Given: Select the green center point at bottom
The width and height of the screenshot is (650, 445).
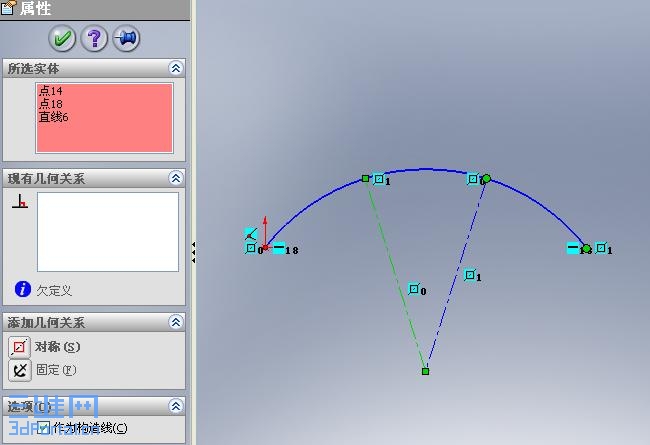Looking at the screenshot, I should click(x=425, y=372).
